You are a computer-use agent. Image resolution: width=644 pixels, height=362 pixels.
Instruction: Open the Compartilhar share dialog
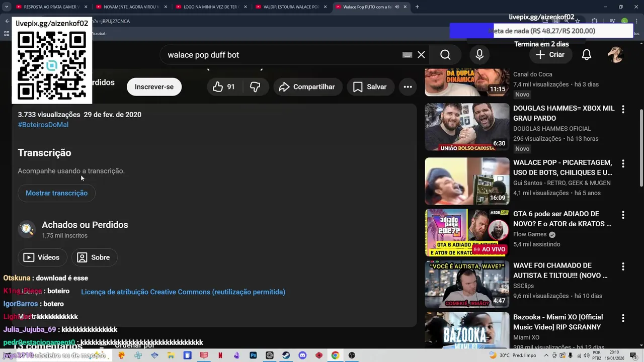point(308,87)
